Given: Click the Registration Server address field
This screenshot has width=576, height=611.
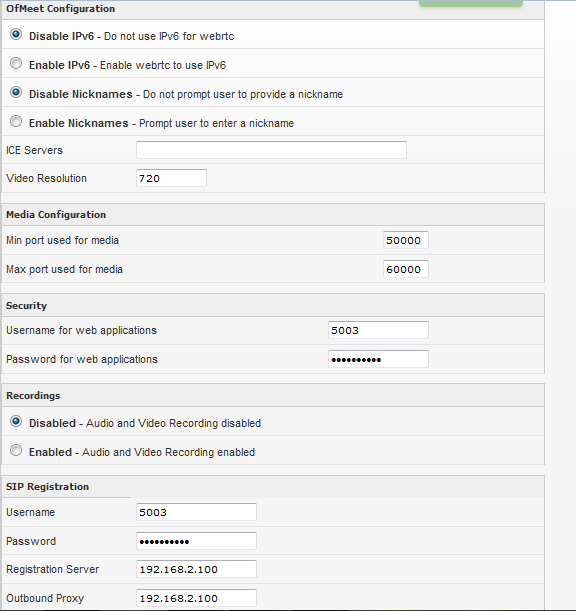Looking at the screenshot, I should (196, 569).
